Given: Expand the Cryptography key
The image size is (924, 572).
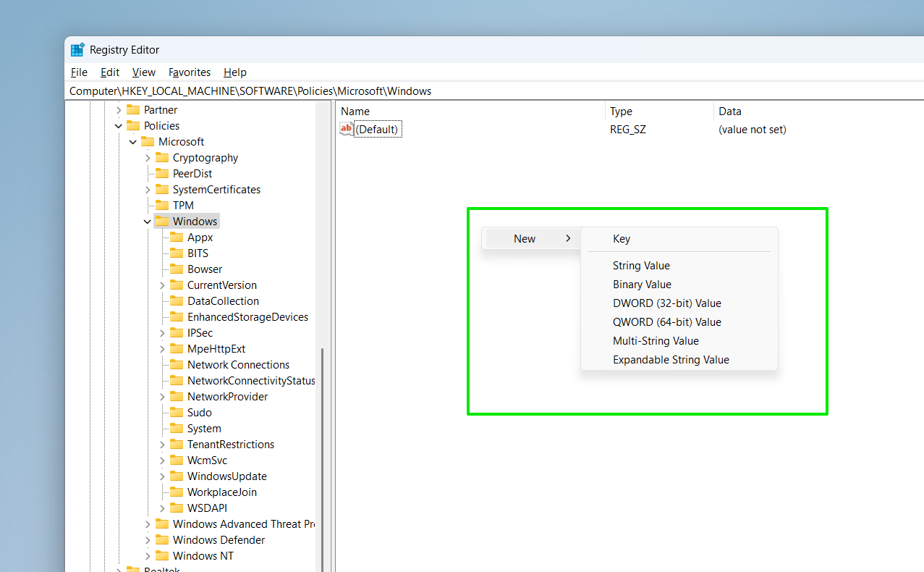Looking at the screenshot, I should click(x=148, y=158).
